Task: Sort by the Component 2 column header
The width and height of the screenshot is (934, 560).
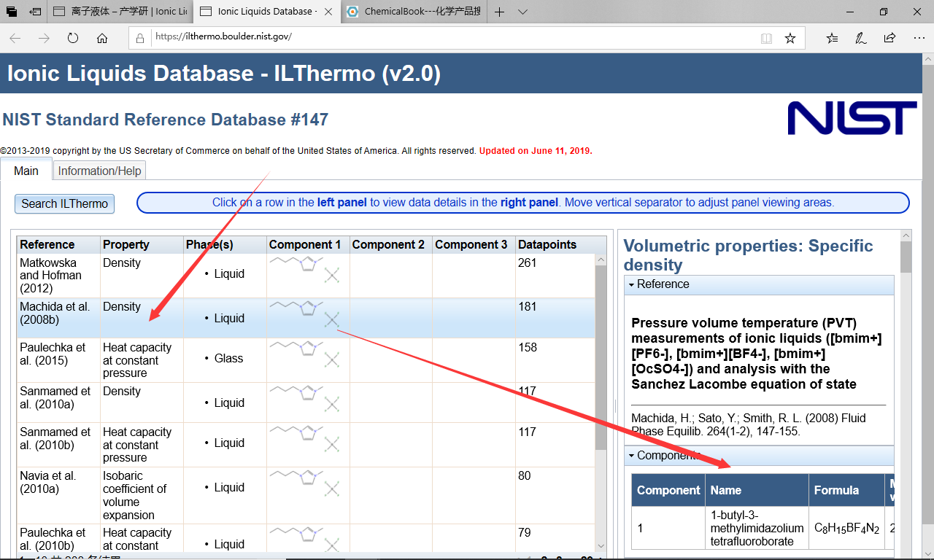Action: click(390, 244)
